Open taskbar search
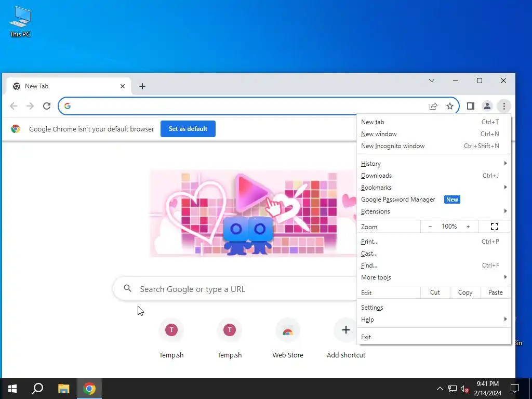 (x=37, y=389)
